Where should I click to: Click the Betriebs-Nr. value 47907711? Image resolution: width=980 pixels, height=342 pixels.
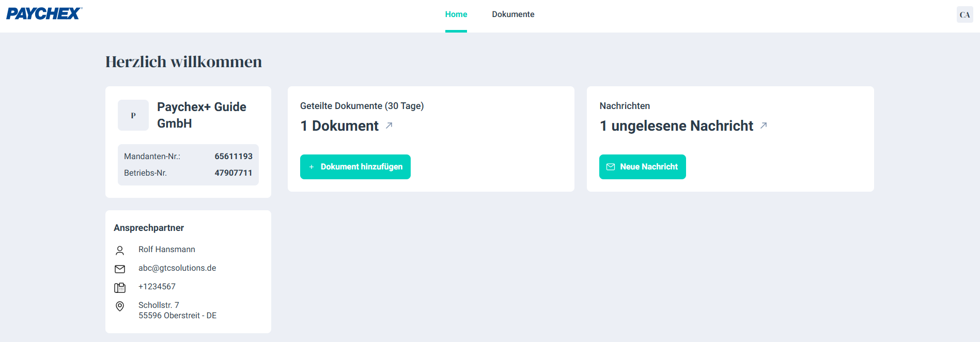tap(234, 173)
